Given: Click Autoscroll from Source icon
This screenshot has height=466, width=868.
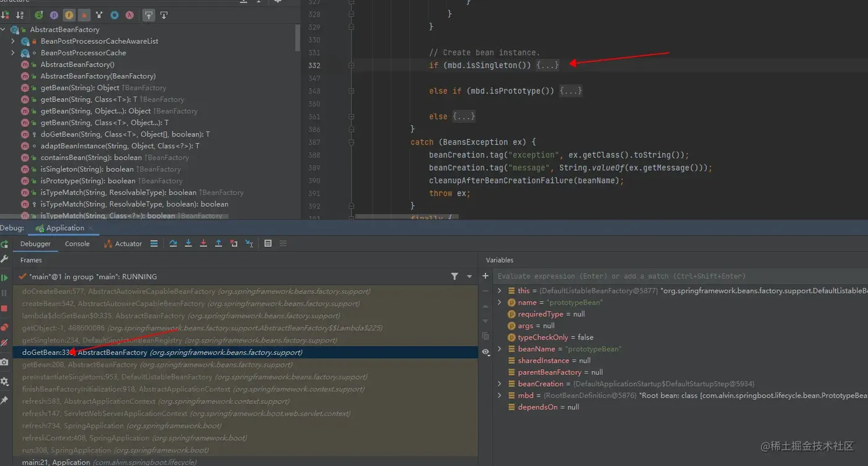Looking at the screenshot, I should pos(164,15).
